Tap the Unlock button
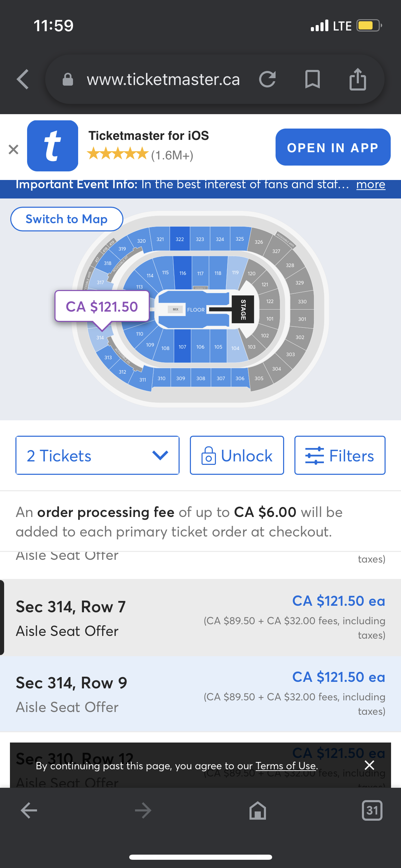Image resolution: width=401 pixels, height=868 pixels. pyautogui.click(x=237, y=455)
